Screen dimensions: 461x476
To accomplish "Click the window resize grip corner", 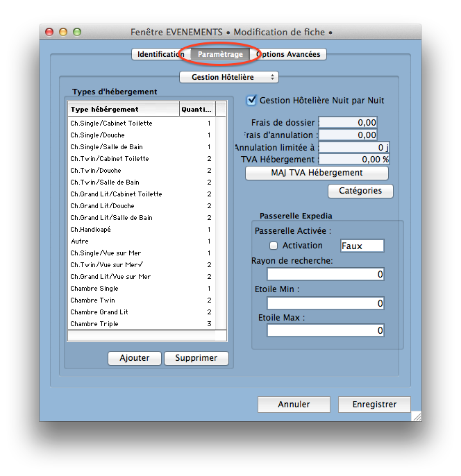I will [x=417, y=416].
